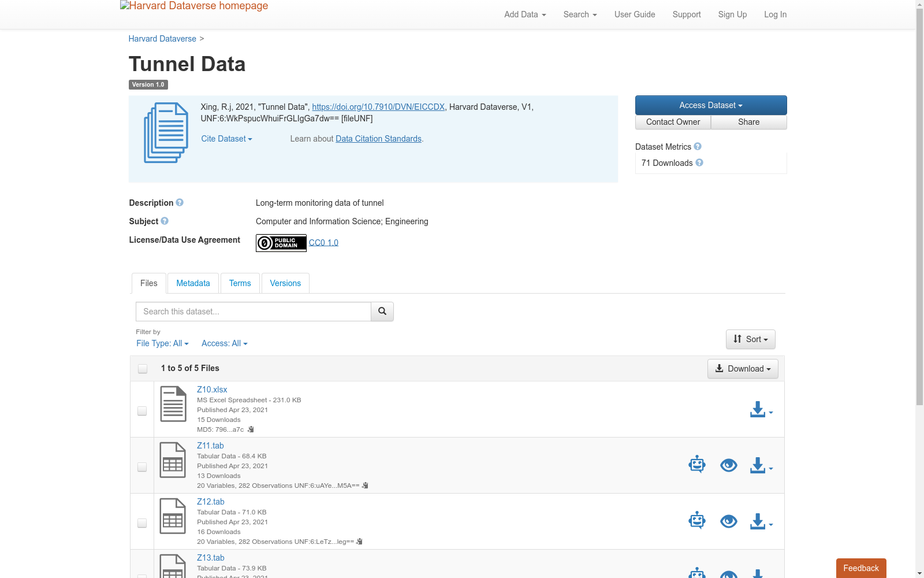924x578 pixels.
Task: Switch to the Terms tab
Action: pos(240,283)
